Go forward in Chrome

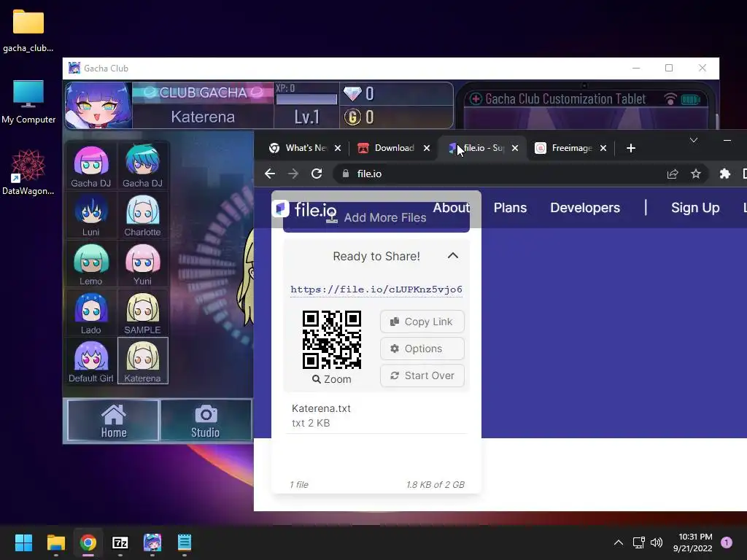tap(293, 174)
